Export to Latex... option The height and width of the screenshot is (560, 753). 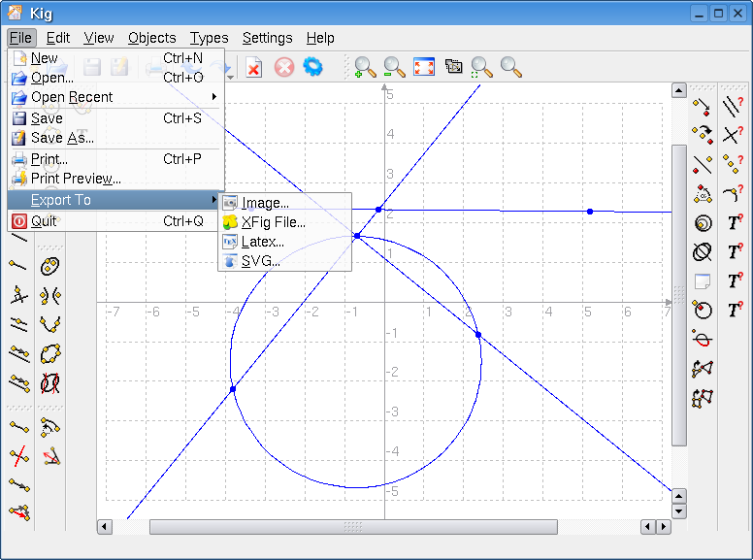(x=284, y=242)
